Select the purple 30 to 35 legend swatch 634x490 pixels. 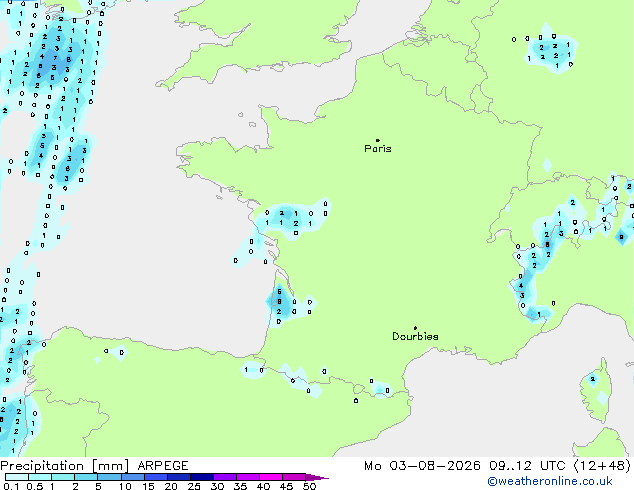coord(225,477)
